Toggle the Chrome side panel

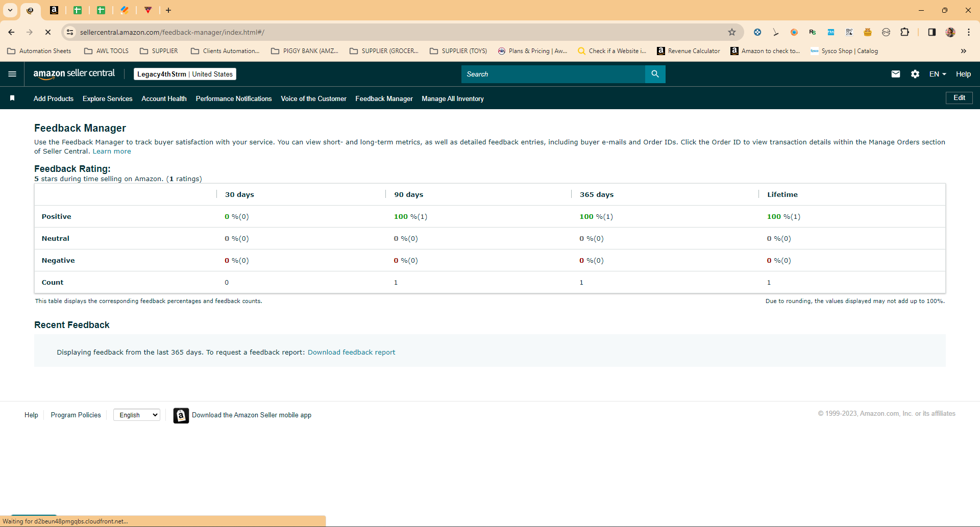(932, 32)
